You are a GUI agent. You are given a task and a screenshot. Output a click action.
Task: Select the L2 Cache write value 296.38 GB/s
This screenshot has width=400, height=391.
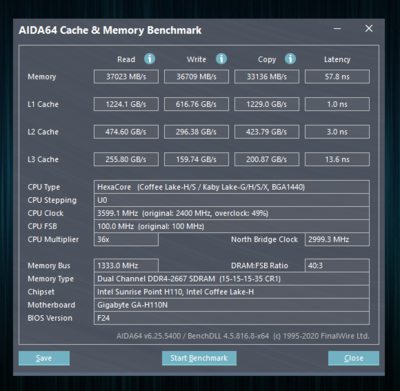196,132
